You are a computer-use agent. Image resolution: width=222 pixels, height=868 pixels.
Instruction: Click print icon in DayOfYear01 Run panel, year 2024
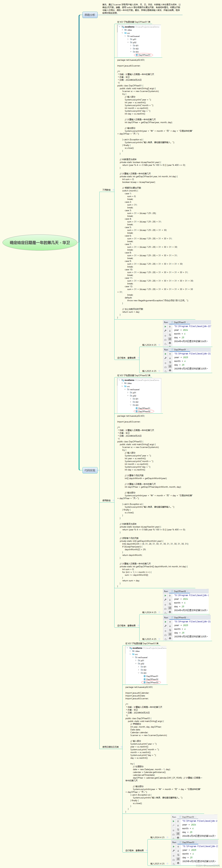pos(170,343)
